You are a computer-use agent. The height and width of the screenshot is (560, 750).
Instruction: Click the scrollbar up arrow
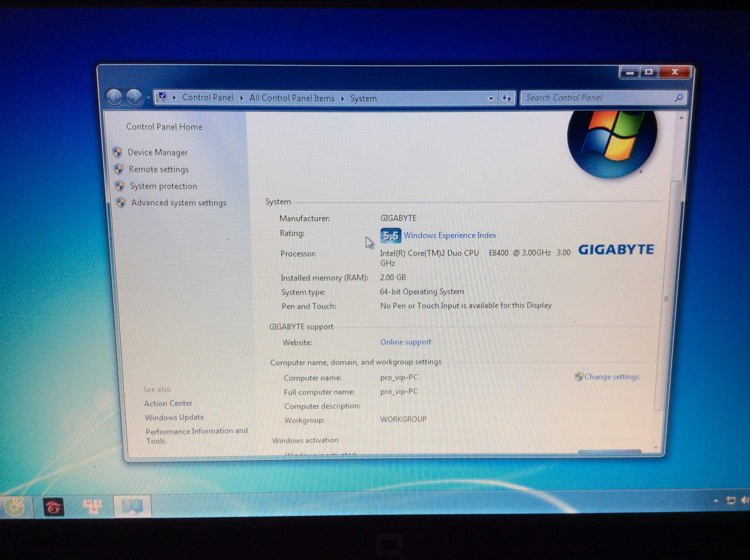(x=681, y=118)
